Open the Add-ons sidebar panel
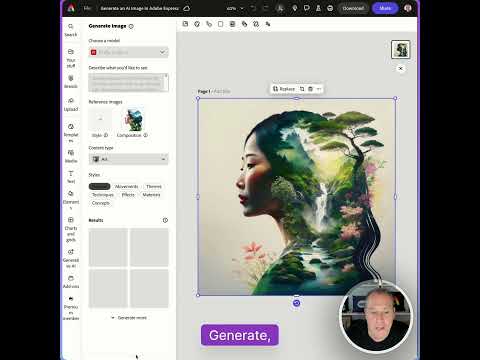The height and width of the screenshot is (360, 480). tap(71, 282)
